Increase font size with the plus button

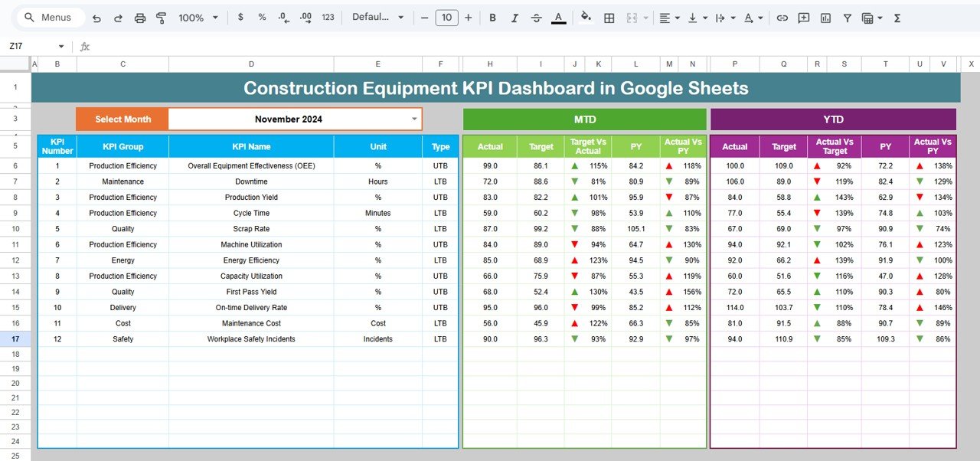pyautogui.click(x=468, y=17)
